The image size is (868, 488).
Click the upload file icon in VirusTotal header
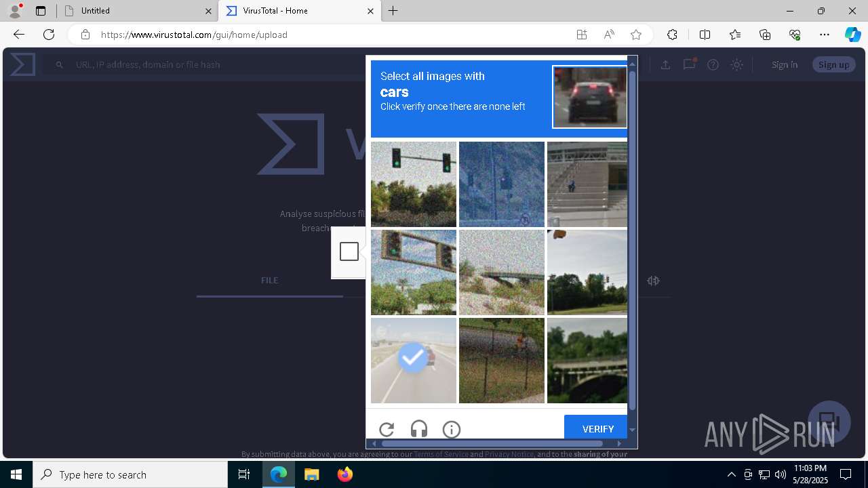click(x=665, y=64)
